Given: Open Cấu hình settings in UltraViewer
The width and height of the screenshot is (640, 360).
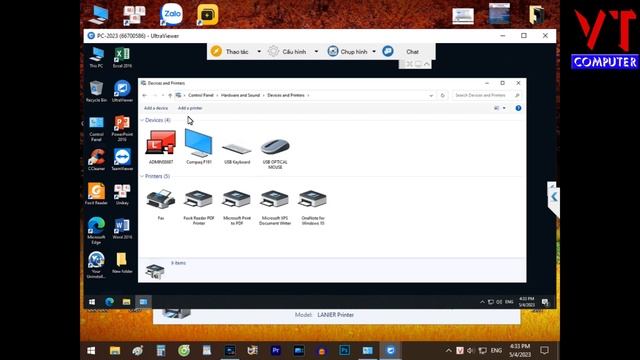Looking at the screenshot, I should pos(287,51).
